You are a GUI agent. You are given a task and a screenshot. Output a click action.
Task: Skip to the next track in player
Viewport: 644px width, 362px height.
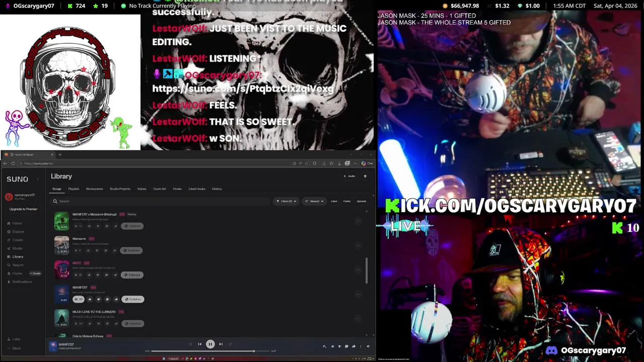pyautogui.click(x=221, y=344)
